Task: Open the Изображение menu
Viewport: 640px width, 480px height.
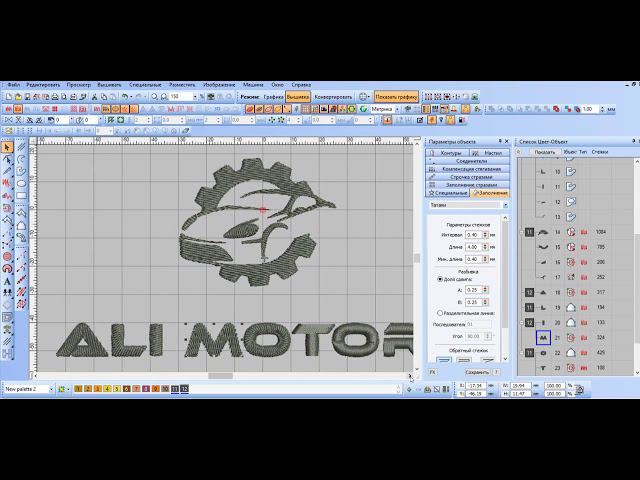Action: (219, 85)
